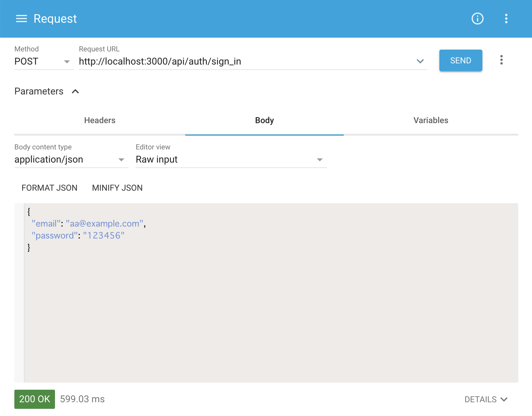Click the MINIFY JSON button
This screenshot has width=532, height=416.
117,188
